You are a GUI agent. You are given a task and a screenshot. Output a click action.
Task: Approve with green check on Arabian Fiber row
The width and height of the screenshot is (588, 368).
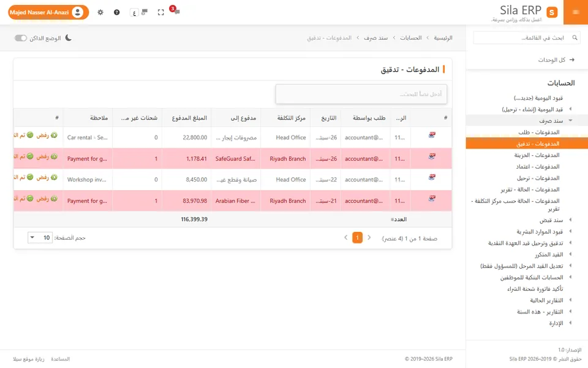coord(30,198)
